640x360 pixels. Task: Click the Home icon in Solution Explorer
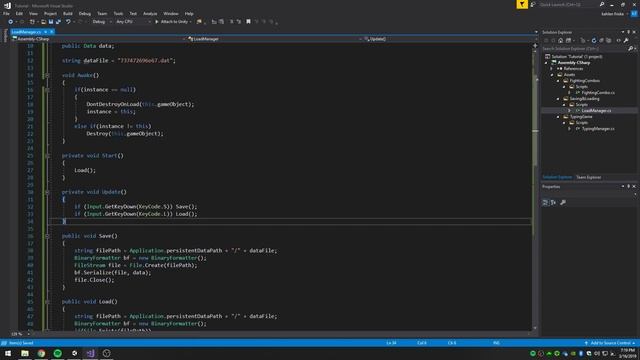560,40
